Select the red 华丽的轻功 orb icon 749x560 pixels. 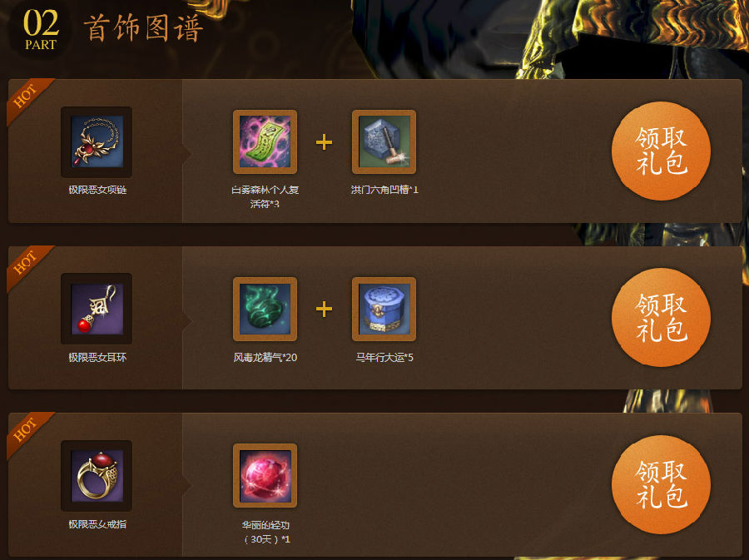(265, 475)
